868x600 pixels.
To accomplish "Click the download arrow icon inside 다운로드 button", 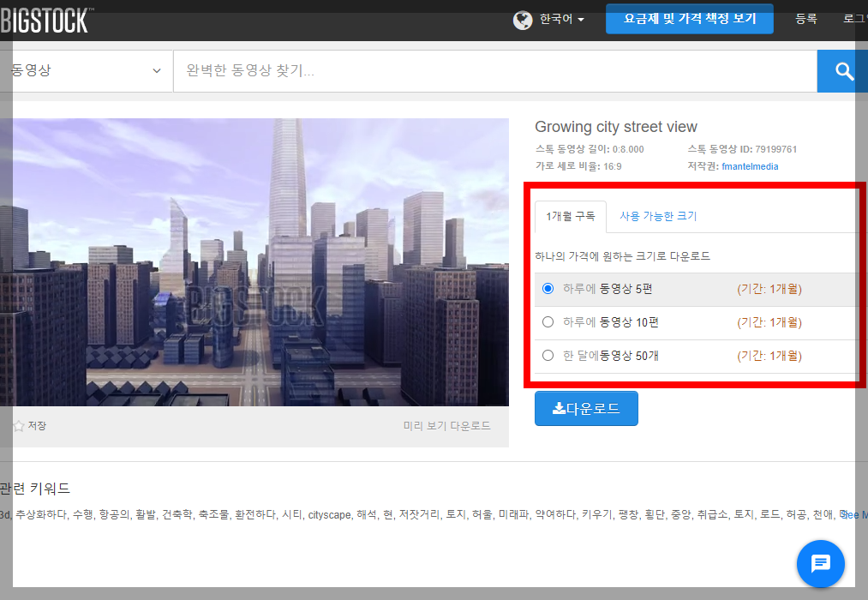I will click(560, 408).
